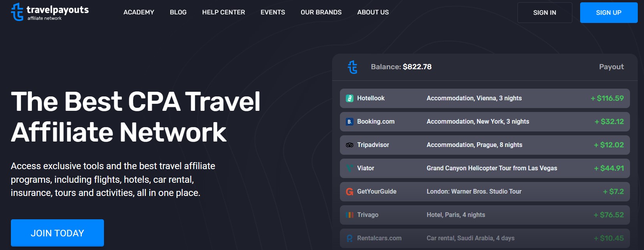Click the Tripadvisor owl icon
Viewport: 644px width, 250px height.
(350, 145)
